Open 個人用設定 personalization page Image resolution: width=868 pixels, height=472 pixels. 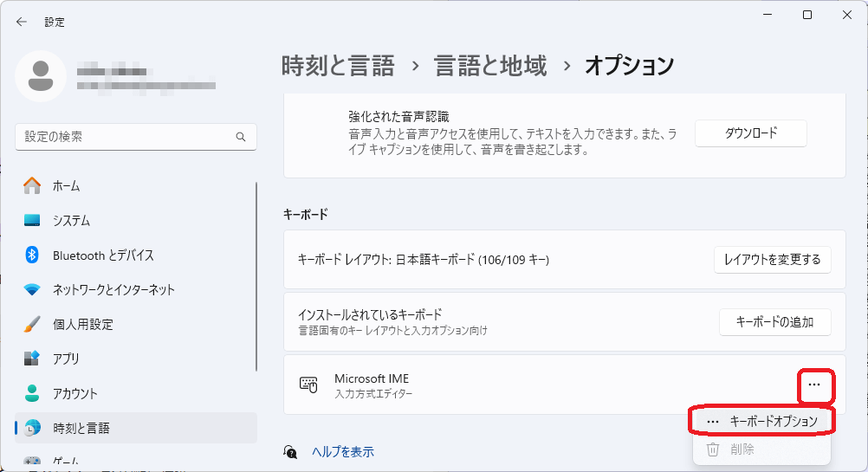82,324
